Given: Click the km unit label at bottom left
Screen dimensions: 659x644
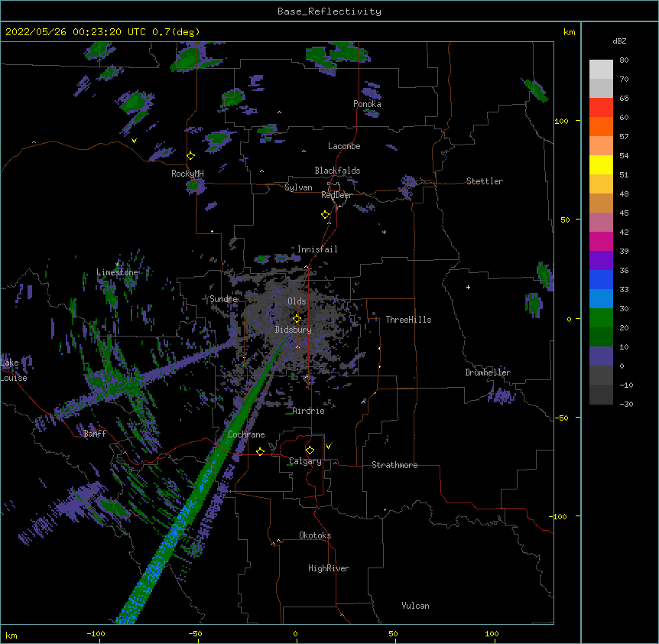Looking at the screenshot, I should 11,636.
